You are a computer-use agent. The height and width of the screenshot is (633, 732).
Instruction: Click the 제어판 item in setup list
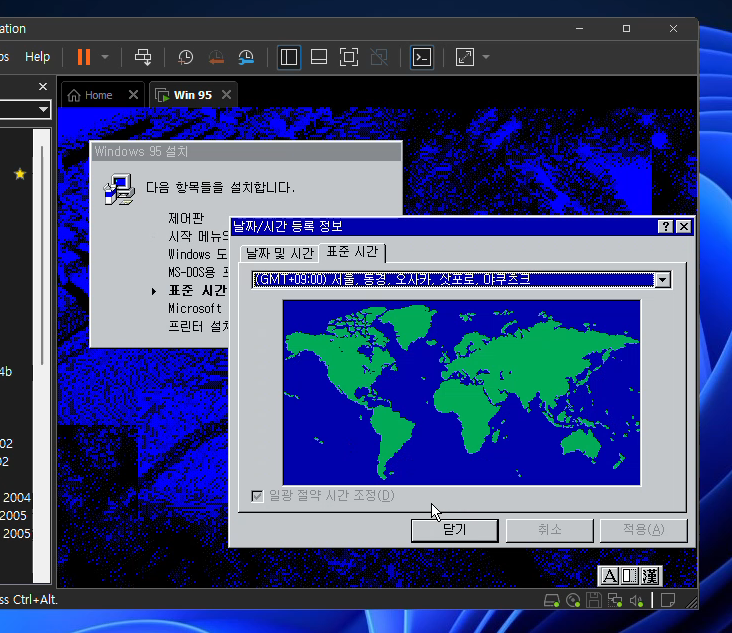click(186, 218)
